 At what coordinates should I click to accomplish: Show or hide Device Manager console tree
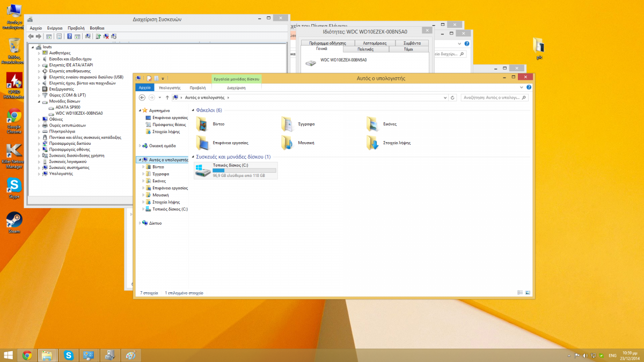(x=49, y=36)
